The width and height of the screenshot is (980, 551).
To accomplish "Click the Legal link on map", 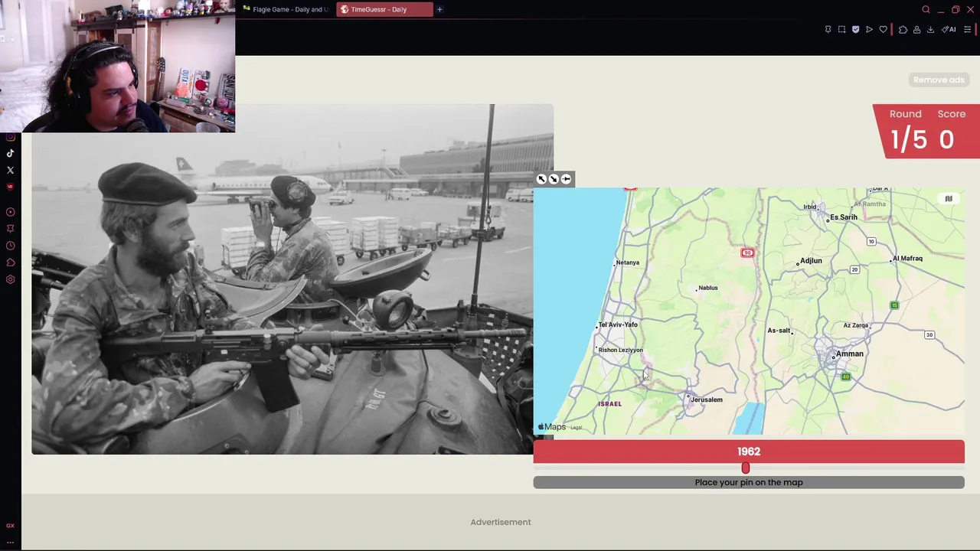I will 577,428.
